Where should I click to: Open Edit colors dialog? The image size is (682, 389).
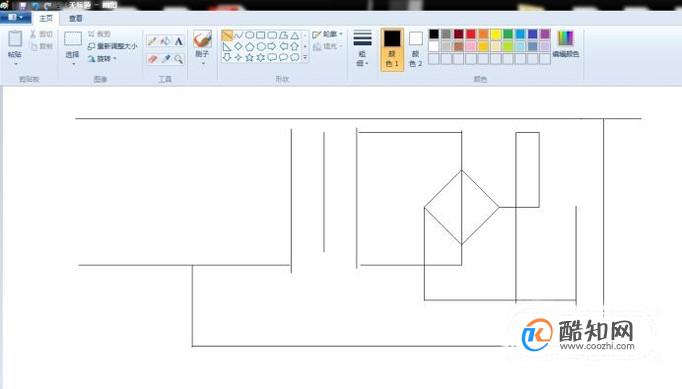(565, 44)
